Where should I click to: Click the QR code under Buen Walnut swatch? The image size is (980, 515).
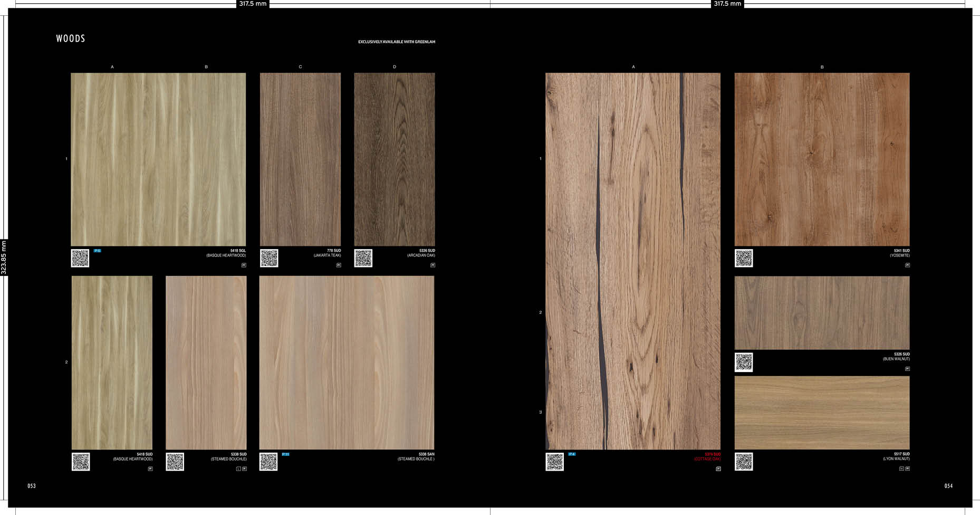[x=744, y=362]
